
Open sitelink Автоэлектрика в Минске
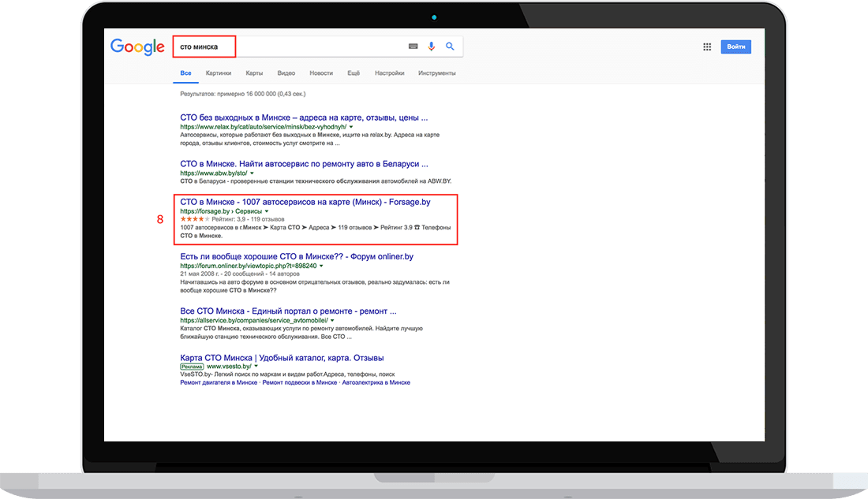point(376,382)
